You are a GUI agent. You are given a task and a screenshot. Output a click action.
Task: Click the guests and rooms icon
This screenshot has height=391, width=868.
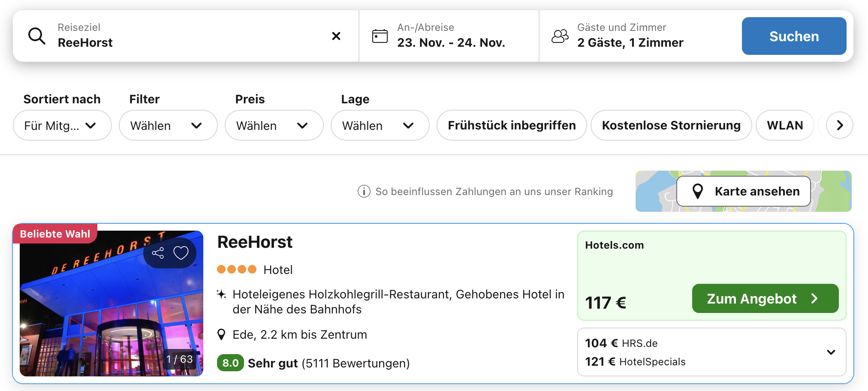tap(560, 36)
